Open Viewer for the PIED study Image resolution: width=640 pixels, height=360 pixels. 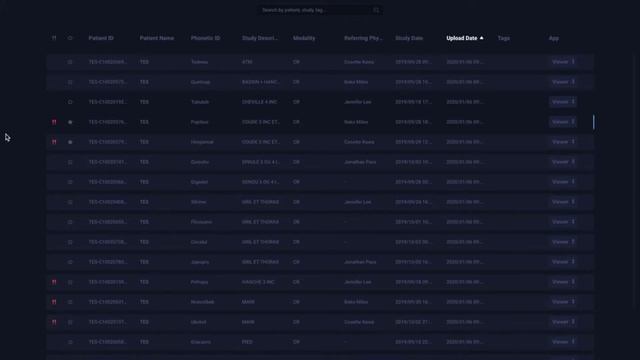[560, 342]
